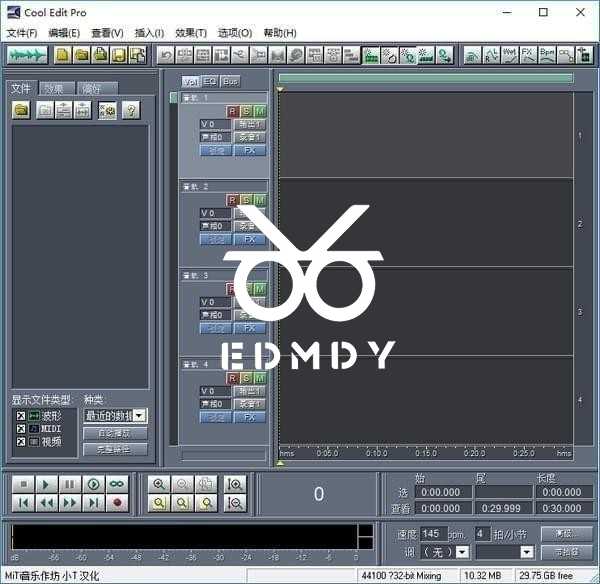Open the 效果(T) menu
The height and width of the screenshot is (584, 600).
coord(191,33)
